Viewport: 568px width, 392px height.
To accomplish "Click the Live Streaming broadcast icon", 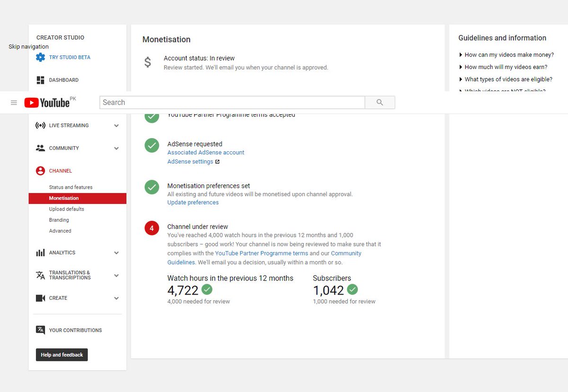I will tap(41, 125).
